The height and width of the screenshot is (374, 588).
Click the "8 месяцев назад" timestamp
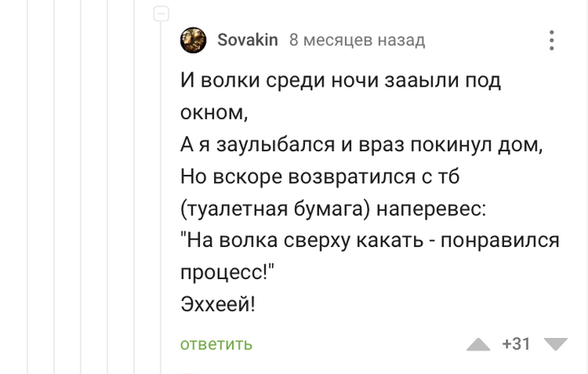[357, 40]
